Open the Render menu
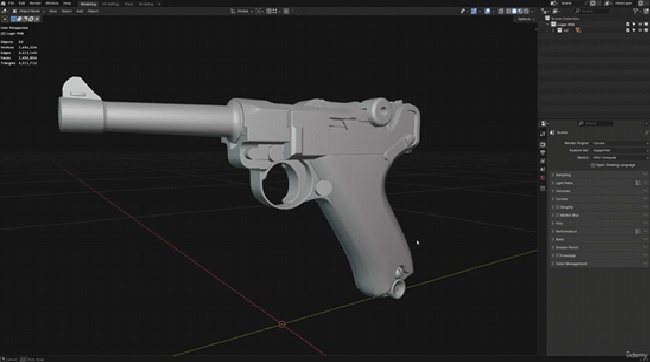 35,3
